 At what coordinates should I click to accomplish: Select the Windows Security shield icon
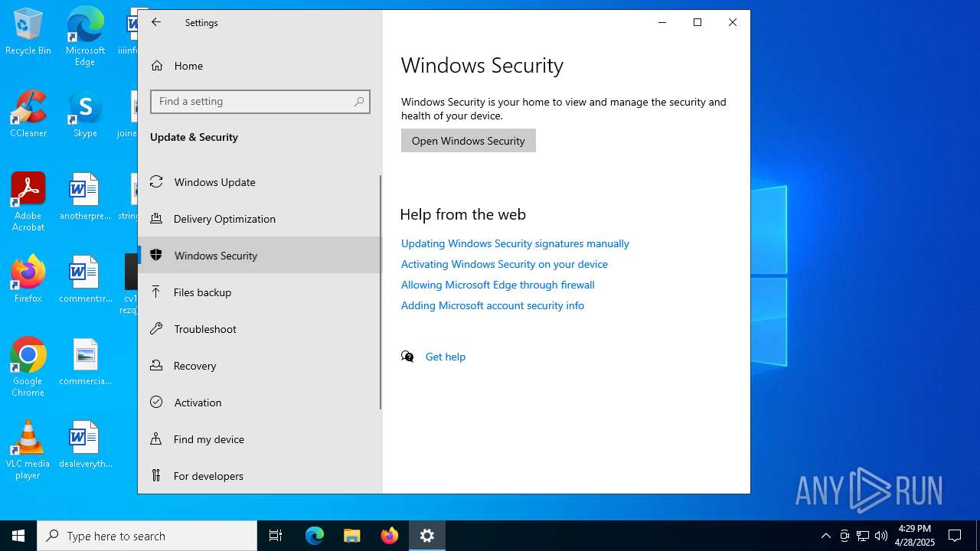156,255
